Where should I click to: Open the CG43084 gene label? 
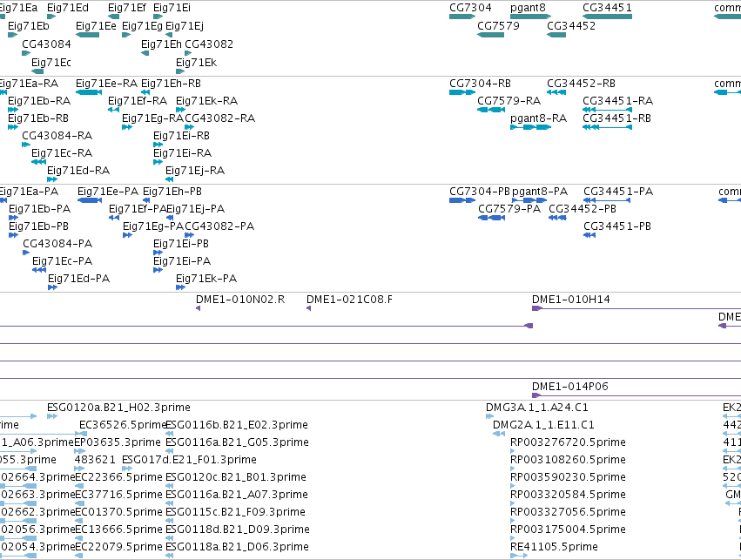(46, 44)
